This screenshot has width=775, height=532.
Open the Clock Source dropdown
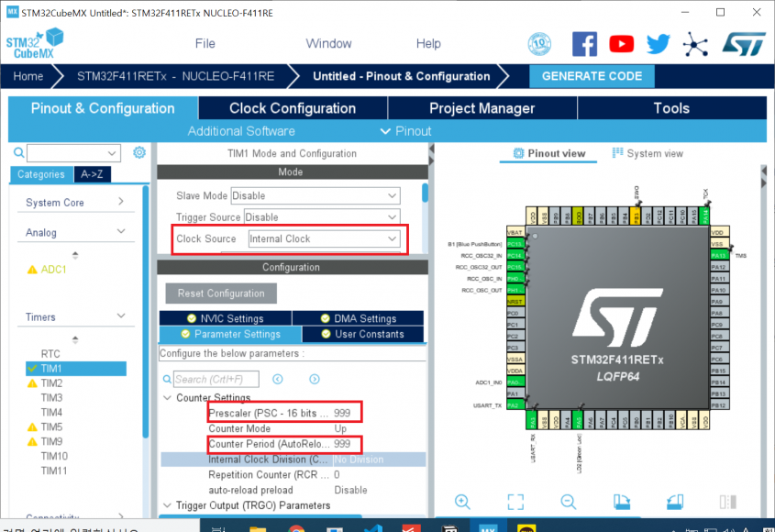(324, 238)
